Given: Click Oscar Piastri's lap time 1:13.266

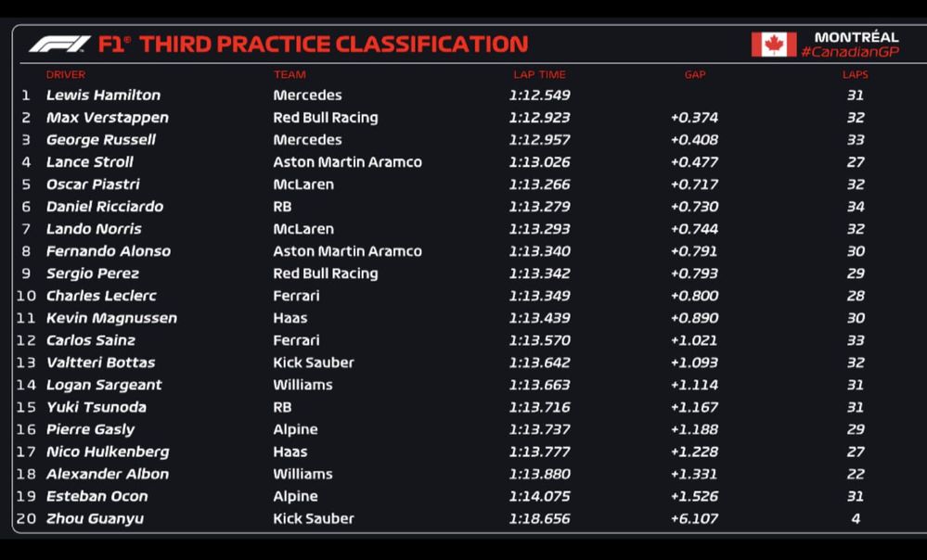Looking at the screenshot, I should click(x=539, y=185).
